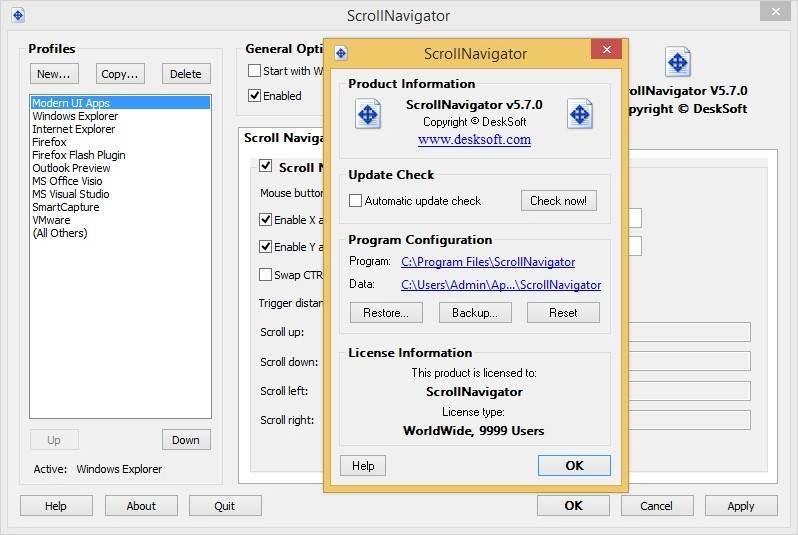
Task: Select MS Visual Studio profile
Action: pos(120,194)
